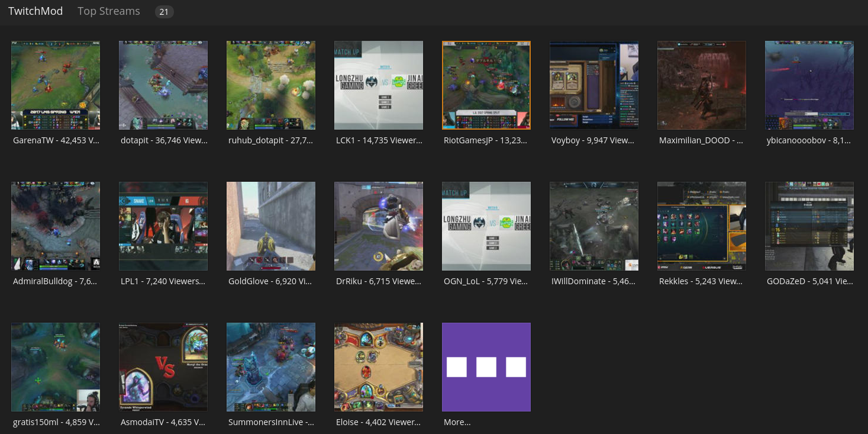Open the Rekkles stream label
This screenshot has width=868, height=434.
(701, 281)
